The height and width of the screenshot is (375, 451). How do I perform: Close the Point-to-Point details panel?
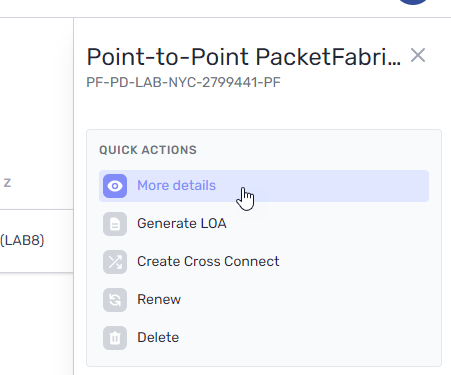coord(418,55)
